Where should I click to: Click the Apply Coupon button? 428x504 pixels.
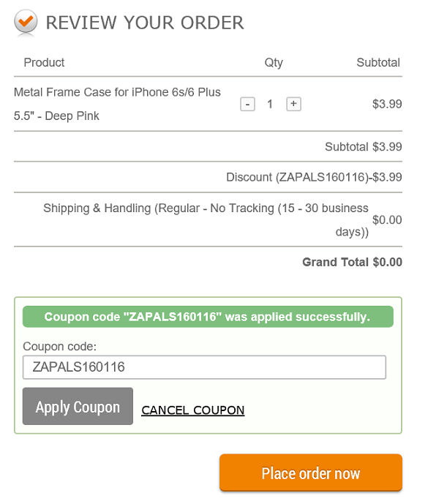point(78,406)
